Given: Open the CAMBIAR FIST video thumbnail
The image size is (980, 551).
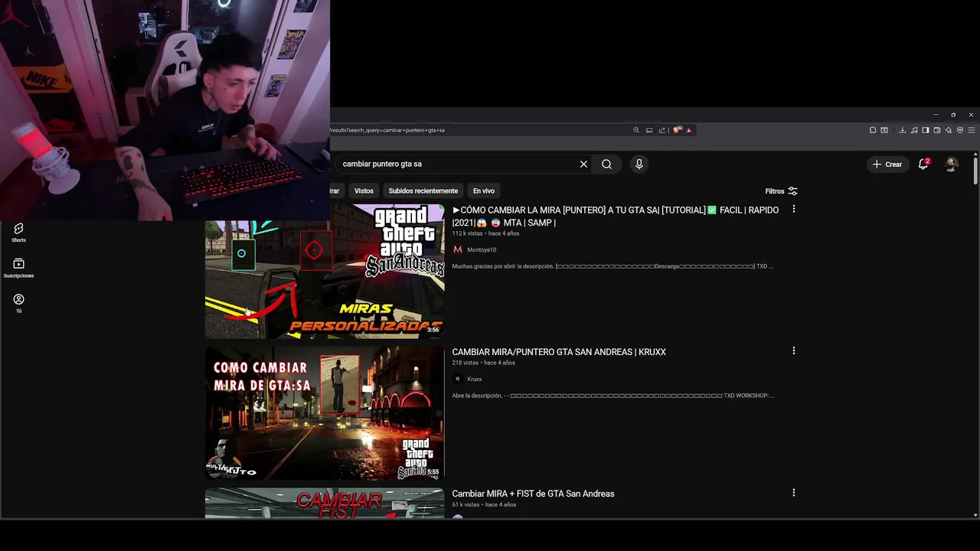Looking at the screenshot, I should coord(325,504).
